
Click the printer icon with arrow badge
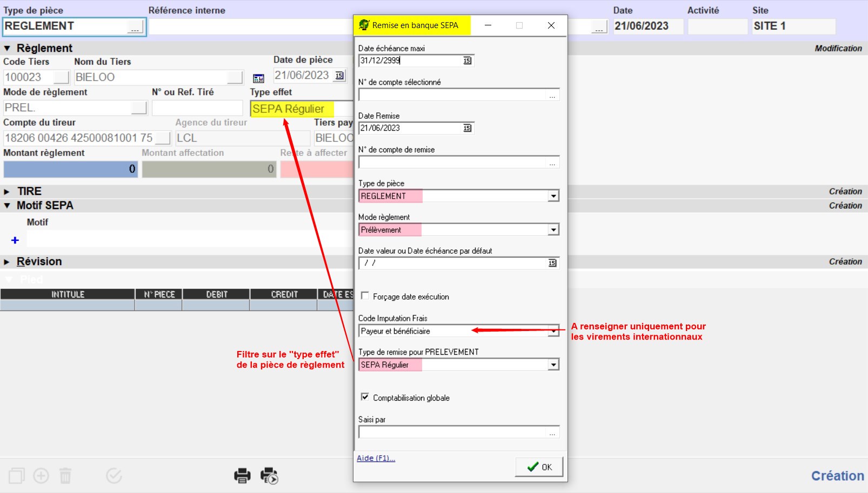coord(269,476)
